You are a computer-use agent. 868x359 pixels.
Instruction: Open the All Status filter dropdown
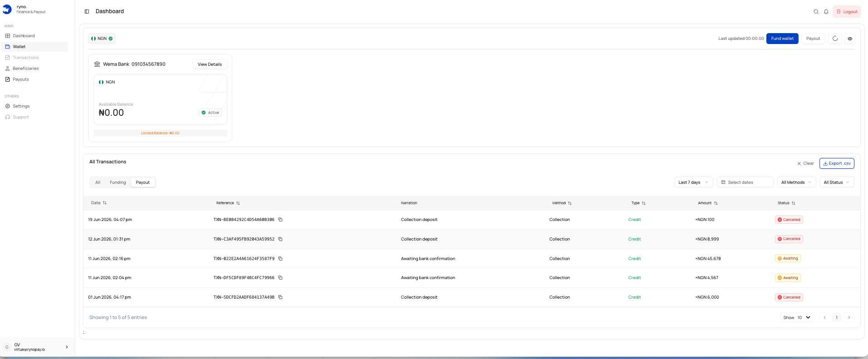[837, 182]
